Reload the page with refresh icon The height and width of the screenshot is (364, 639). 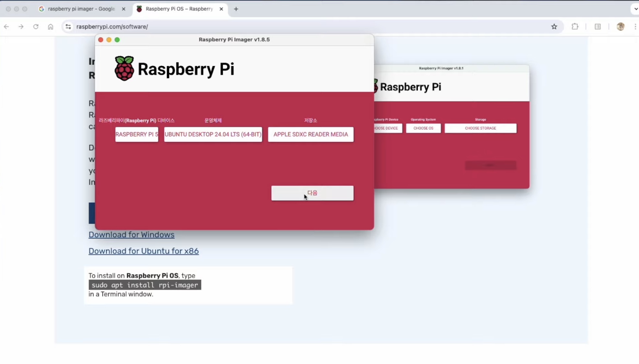click(36, 27)
